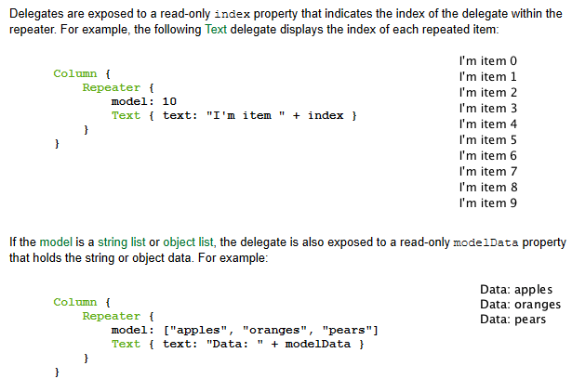This screenshot has width=572, height=392.
Task: Click 'model: 10' in the code
Action: click(x=143, y=101)
